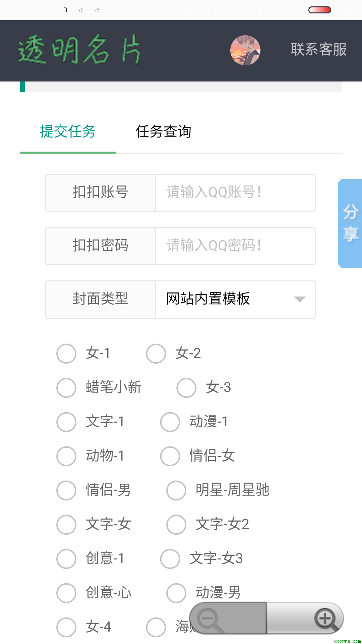
Task: Open the round profile avatar picture
Action: point(245,50)
